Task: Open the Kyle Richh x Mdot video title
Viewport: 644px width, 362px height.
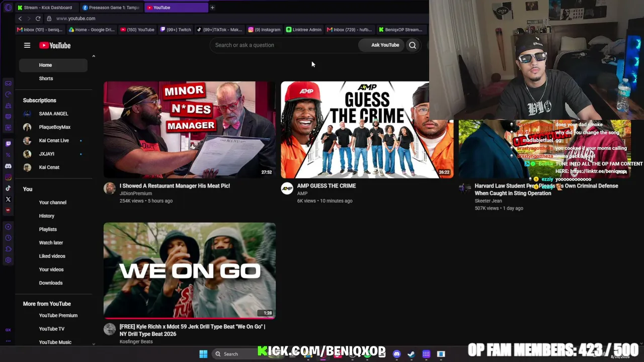Action: click(x=192, y=330)
